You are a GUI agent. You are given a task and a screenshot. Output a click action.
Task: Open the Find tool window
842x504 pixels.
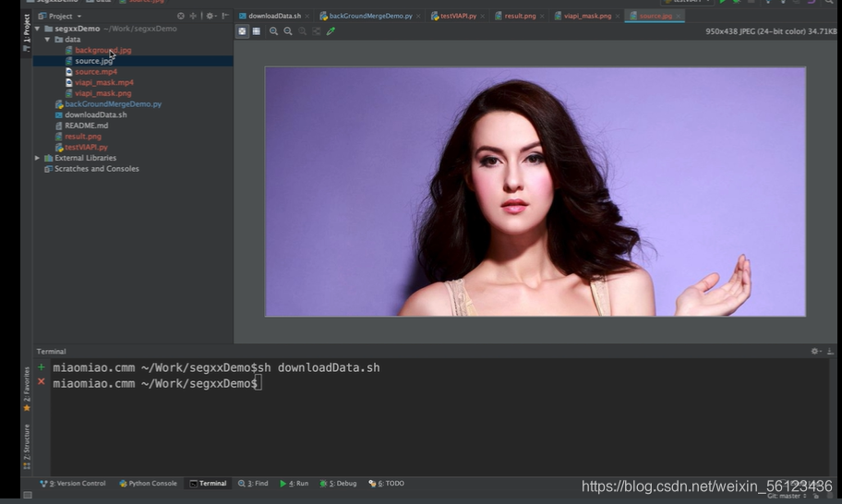point(253,483)
